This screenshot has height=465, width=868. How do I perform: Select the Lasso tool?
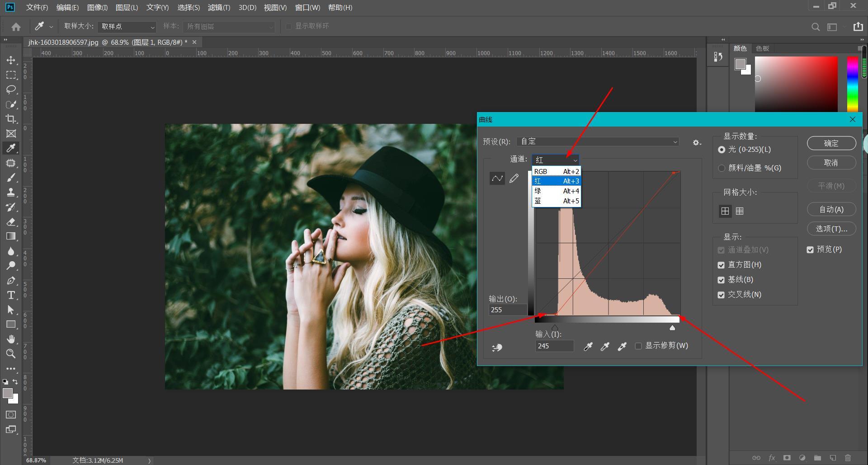11,89
